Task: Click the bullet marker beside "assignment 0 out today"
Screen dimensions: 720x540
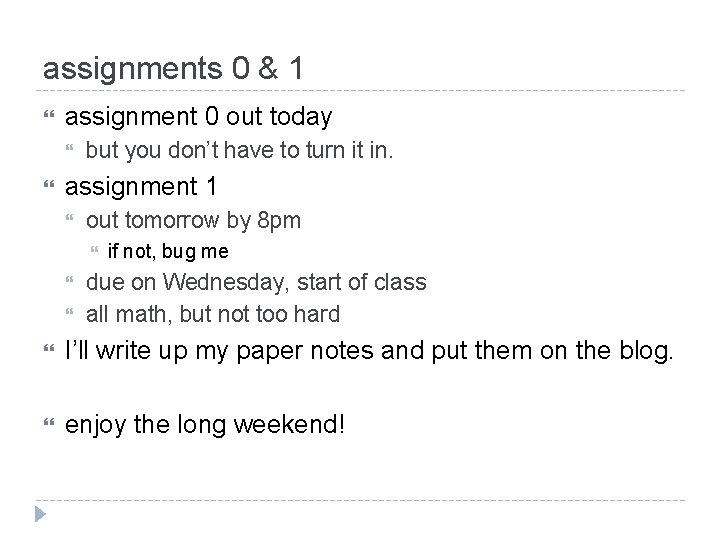Action: pyautogui.click(x=48, y=117)
